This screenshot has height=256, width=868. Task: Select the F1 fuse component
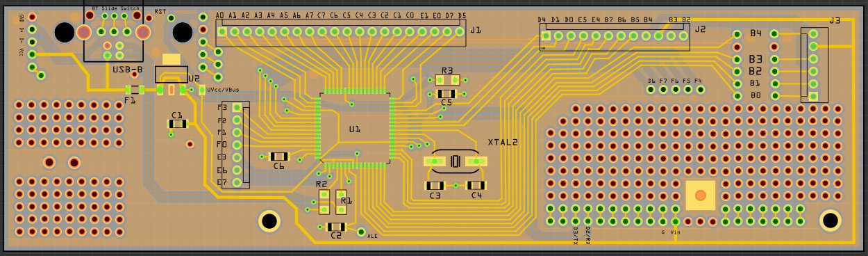pos(135,90)
